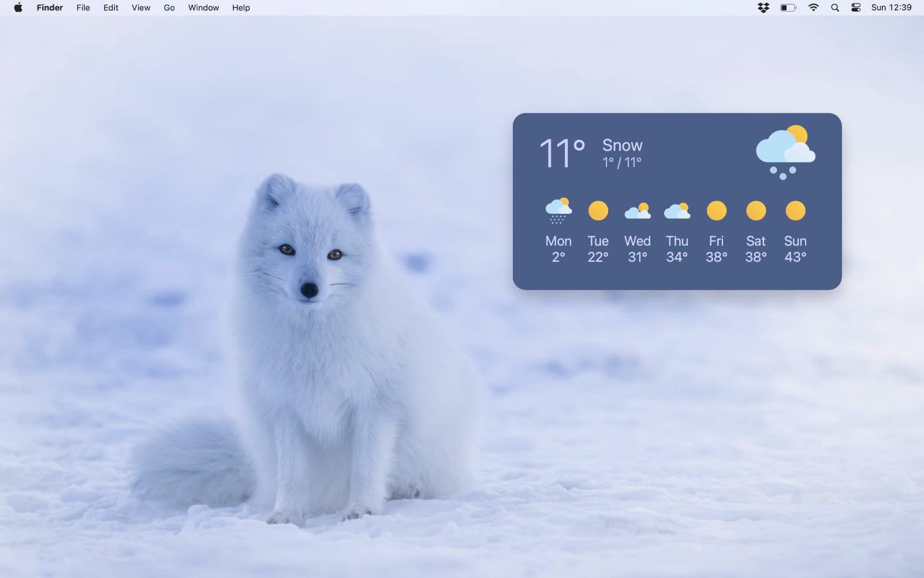This screenshot has width=924, height=578.
Task: Click Saturday's sunny forecast icon
Action: (x=756, y=210)
